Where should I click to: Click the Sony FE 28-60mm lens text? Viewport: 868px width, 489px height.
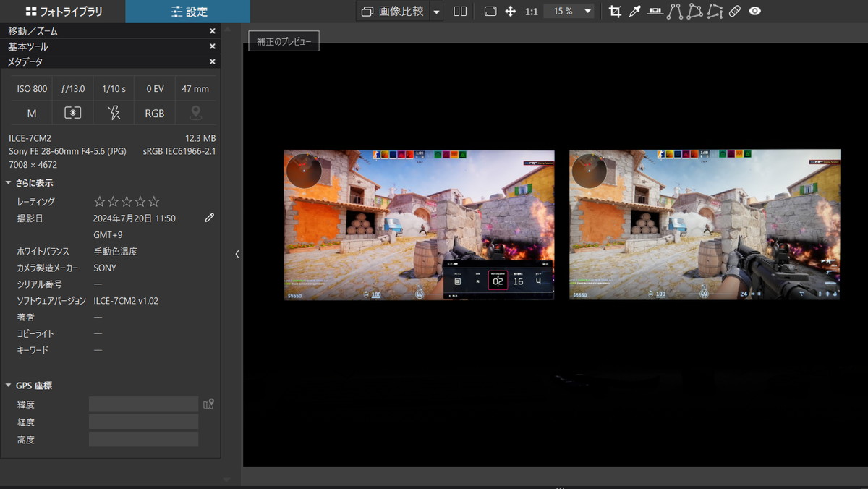[x=68, y=151]
